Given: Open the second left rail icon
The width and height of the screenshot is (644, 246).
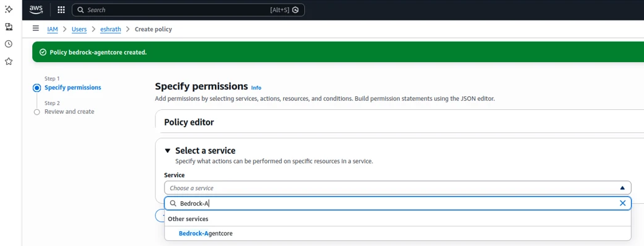Looking at the screenshot, I should tap(9, 27).
